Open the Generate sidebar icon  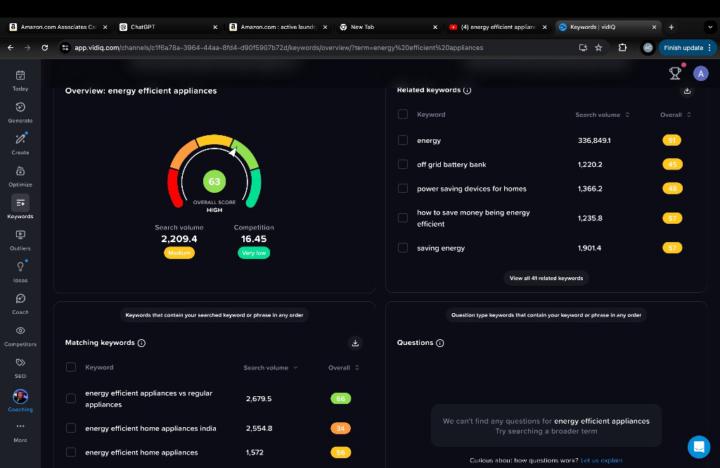pyautogui.click(x=20, y=110)
